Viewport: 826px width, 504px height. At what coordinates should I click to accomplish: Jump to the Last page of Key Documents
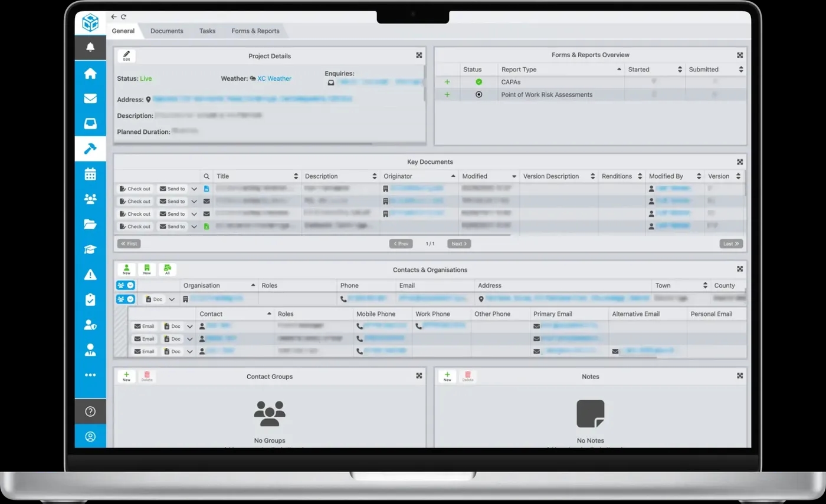click(x=731, y=243)
